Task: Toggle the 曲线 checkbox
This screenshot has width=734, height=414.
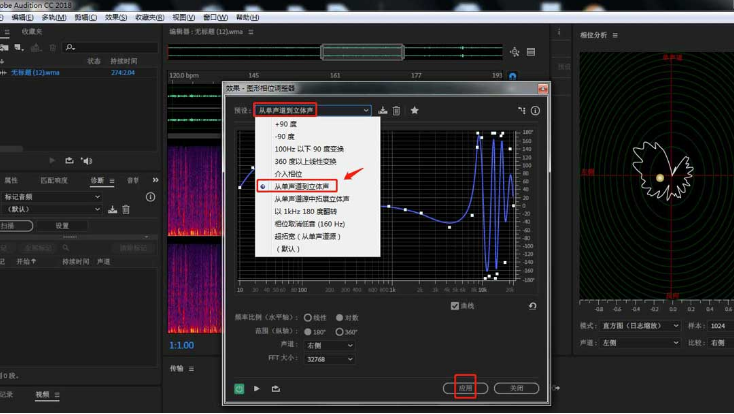Action: [x=455, y=306]
